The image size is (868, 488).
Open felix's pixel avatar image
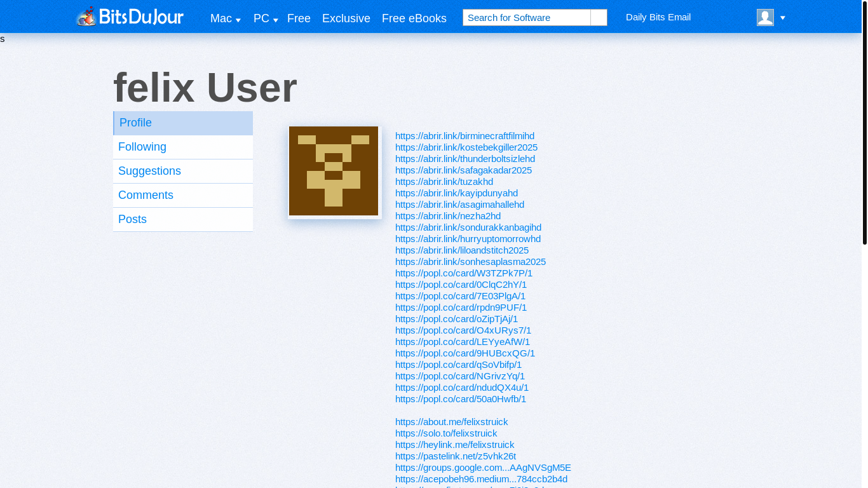(x=334, y=171)
